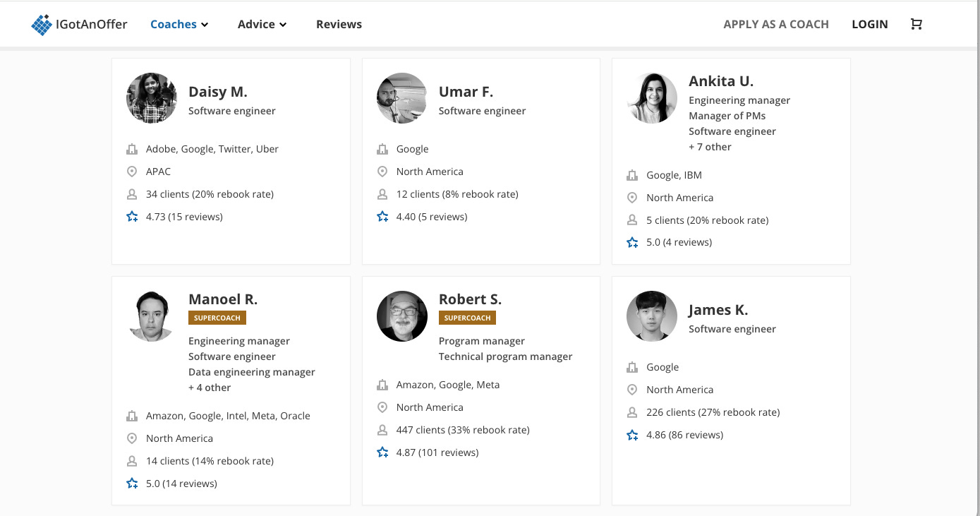980x516 pixels.
Task: Click Supercoach badge on Manoel R.
Action: click(217, 318)
